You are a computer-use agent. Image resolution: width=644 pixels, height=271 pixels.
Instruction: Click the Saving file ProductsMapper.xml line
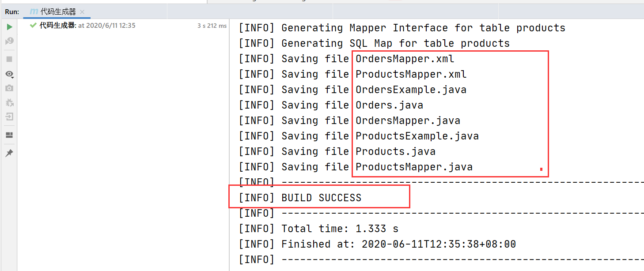click(x=352, y=74)
